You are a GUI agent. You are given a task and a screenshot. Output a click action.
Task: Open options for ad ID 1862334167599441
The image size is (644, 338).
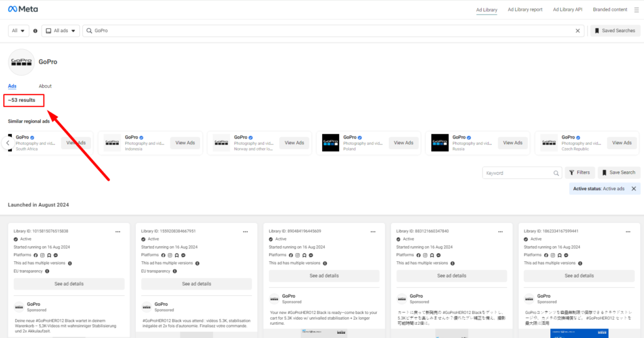click(628, 232)
